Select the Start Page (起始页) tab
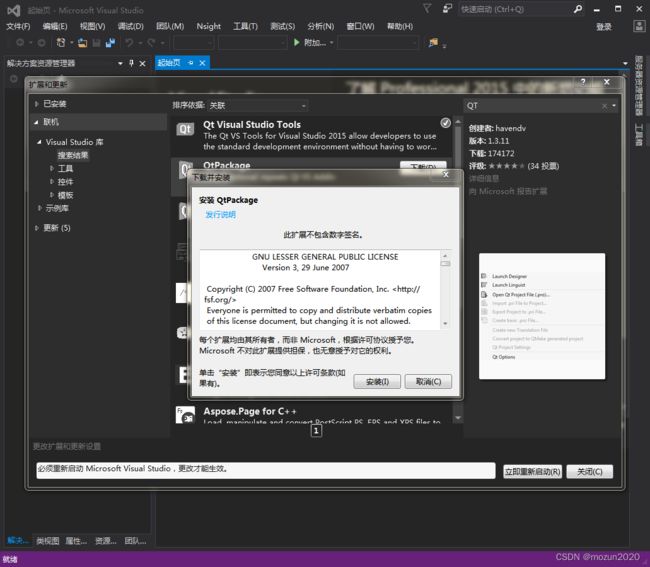 [169, 63]
